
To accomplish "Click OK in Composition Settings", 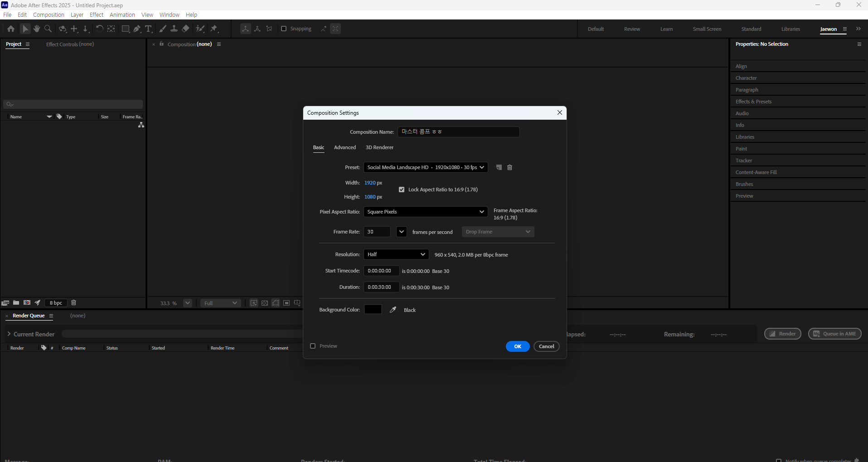I will (518, 346).
